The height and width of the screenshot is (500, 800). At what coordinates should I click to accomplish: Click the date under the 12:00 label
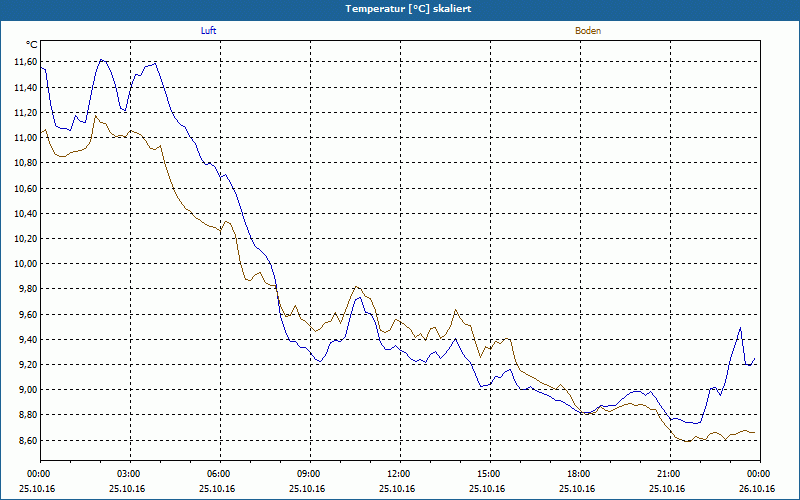click(x=397, y=489)
